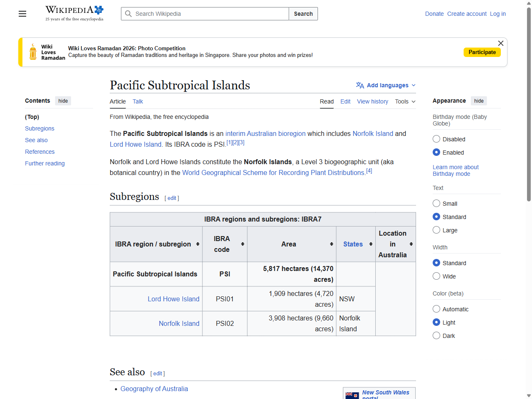This screenshot has height=399, width=532.
Task: Expand the Add languages dropdown
Action: coord(414,85)
